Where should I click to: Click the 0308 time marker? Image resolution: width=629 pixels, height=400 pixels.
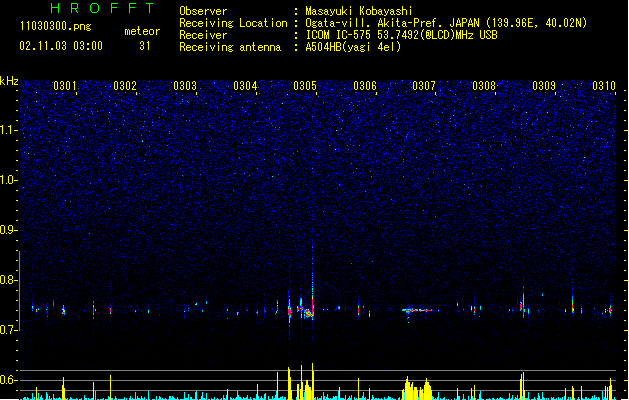pos(484,86)
